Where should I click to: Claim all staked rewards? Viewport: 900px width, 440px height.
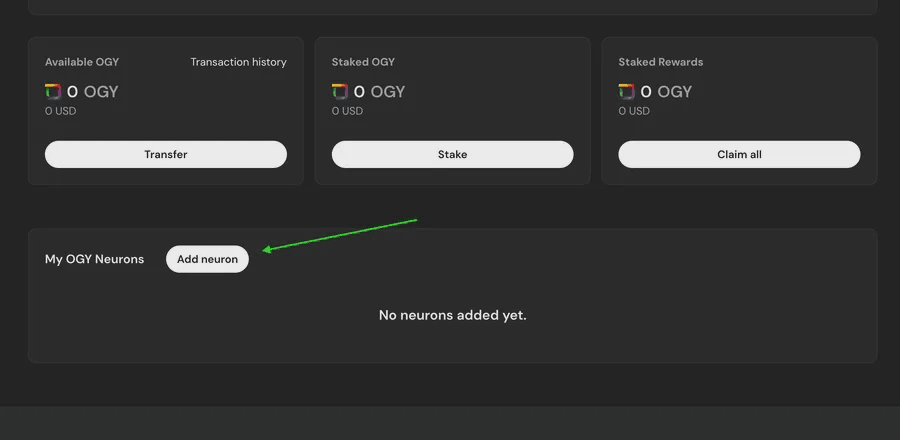[x=739, y=154]
